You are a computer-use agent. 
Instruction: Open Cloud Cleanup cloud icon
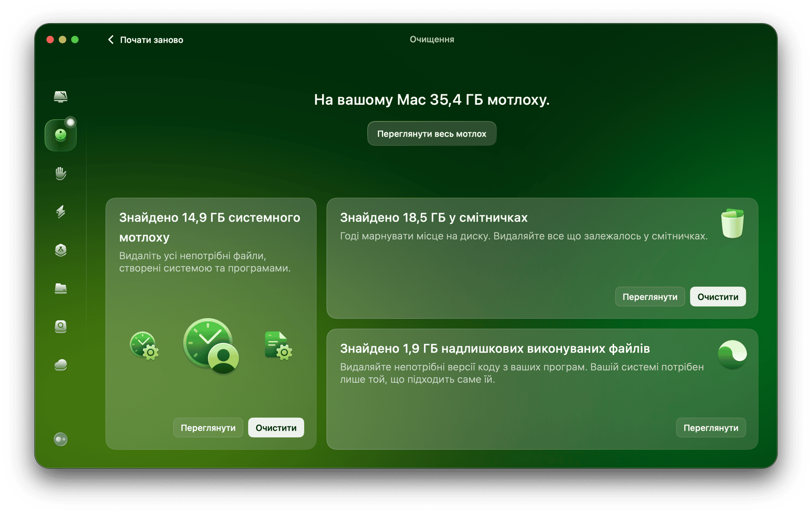[x=61, y=365]
